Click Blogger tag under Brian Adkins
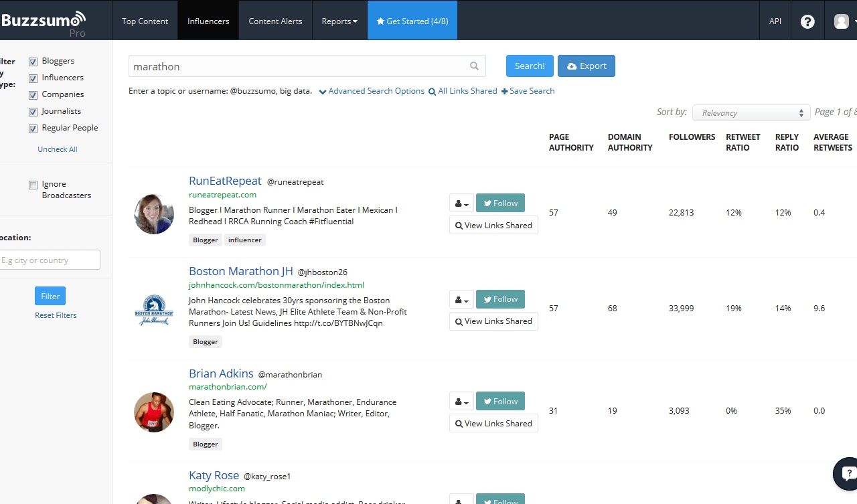This screenshot has height=504, width=857. pos(206,444)
